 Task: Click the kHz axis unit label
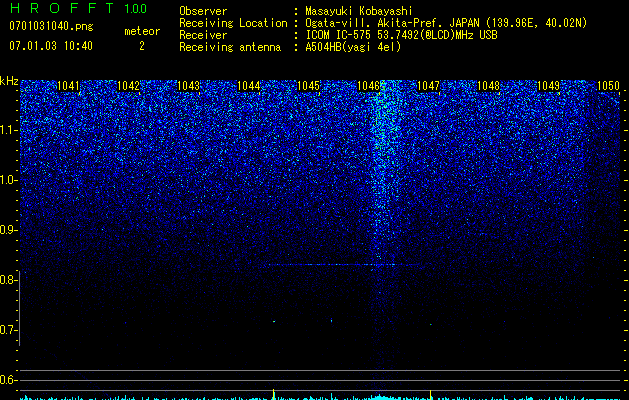click(x=9, y=81)
